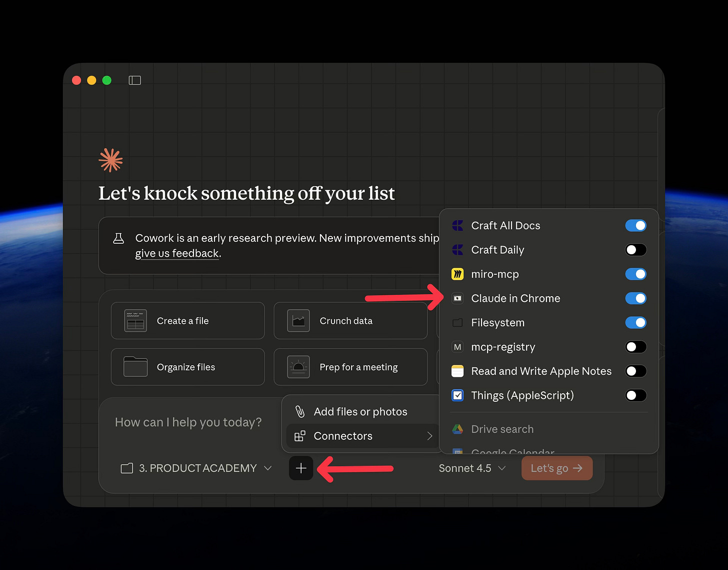728x570 pixels.
Task: Open the Sonnet 4.5 model dropdown
Action: 472,468
